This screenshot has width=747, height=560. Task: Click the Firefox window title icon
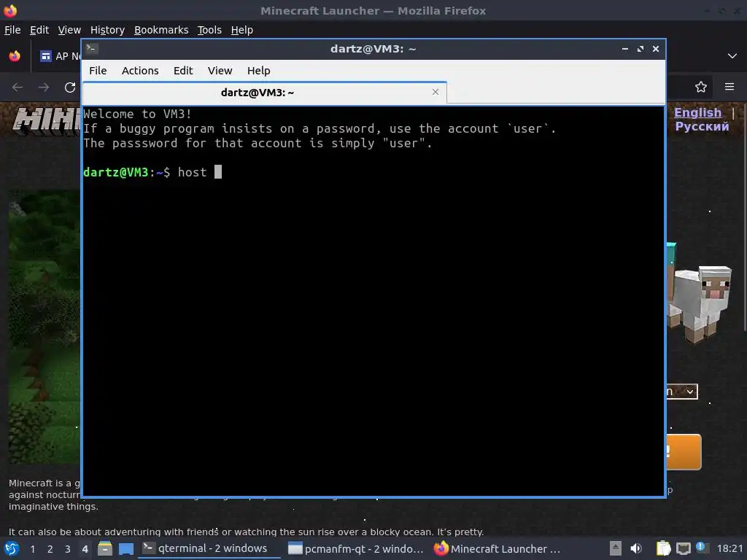pos(10,10)
